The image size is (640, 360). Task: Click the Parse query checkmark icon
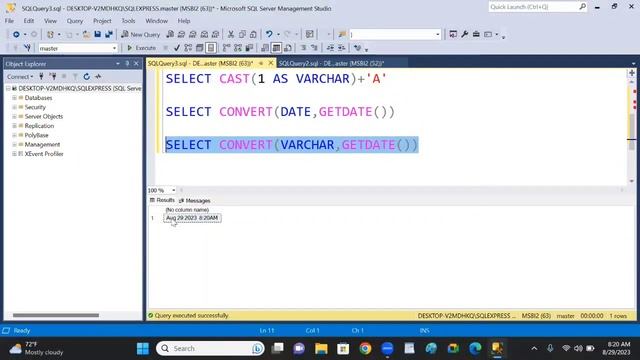pos(176,48)
